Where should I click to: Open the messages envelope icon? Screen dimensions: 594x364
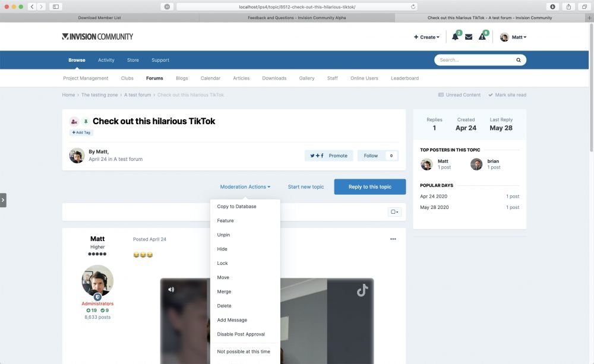pyautogui.click(x=469, y=37)
